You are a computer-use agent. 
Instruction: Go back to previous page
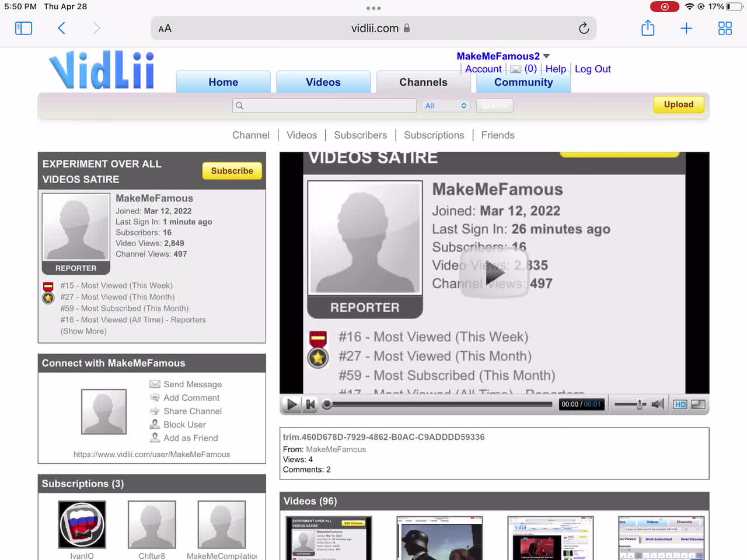[61, 28]
